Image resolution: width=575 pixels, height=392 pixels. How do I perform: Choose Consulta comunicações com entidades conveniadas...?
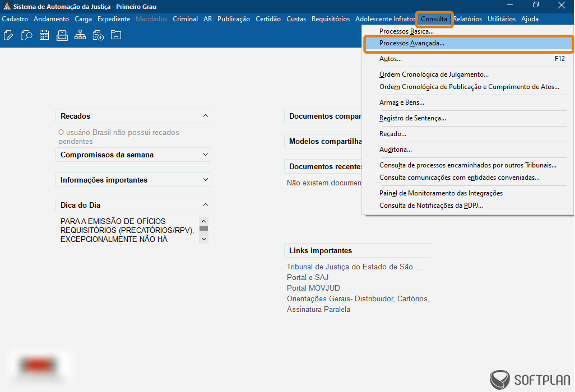pos(467,178)
